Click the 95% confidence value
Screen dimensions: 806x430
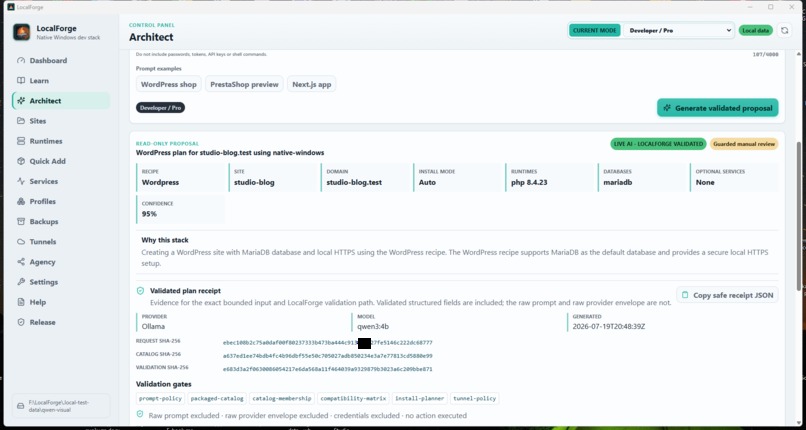(149, 214)
